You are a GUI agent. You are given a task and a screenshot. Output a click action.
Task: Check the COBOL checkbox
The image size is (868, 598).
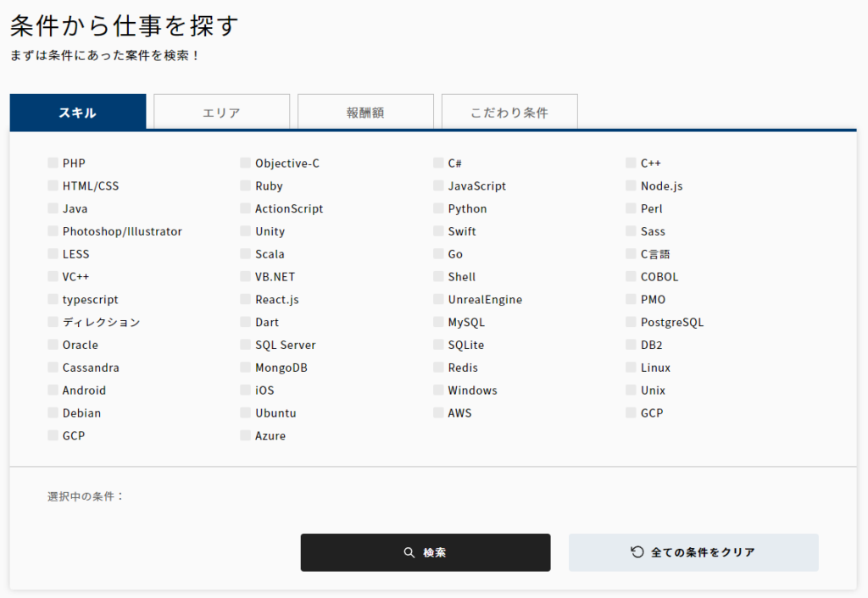click(x=631, y=276)
